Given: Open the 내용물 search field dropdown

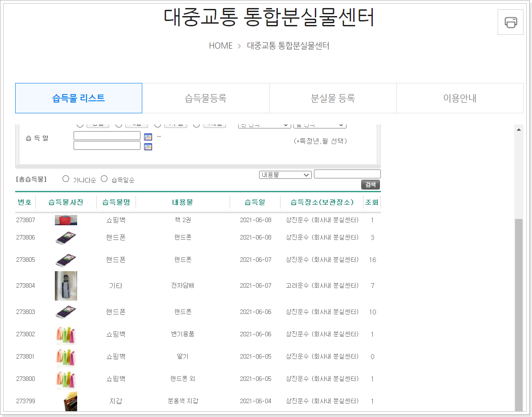Looking at the screenshot, I should [285, 174].
